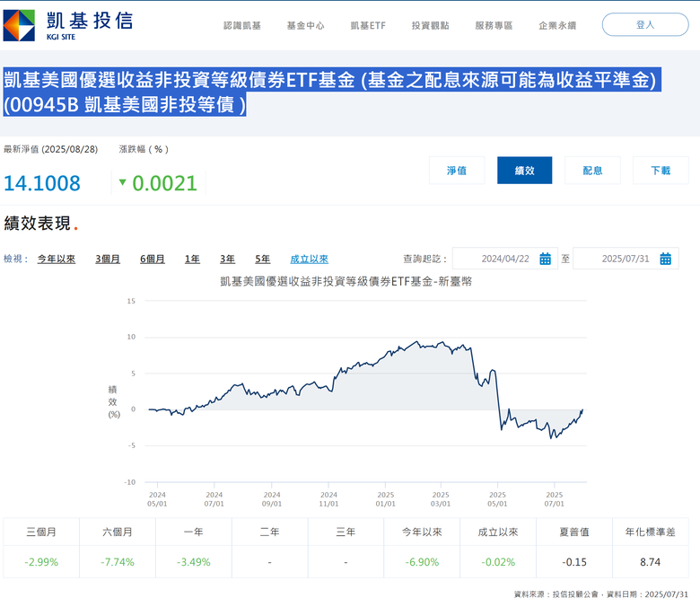Click the -7.74% table cell
Image resolution: width=700 pixels, height=607 pixels.
point(118,562)
